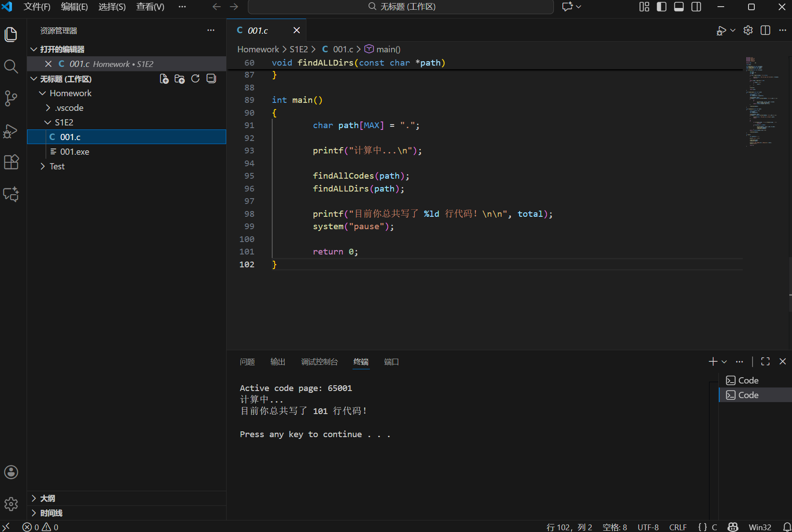Click CRLF line ending in status bar
The height and width of the screenshot is (532, 792).
tap(678, 527)
